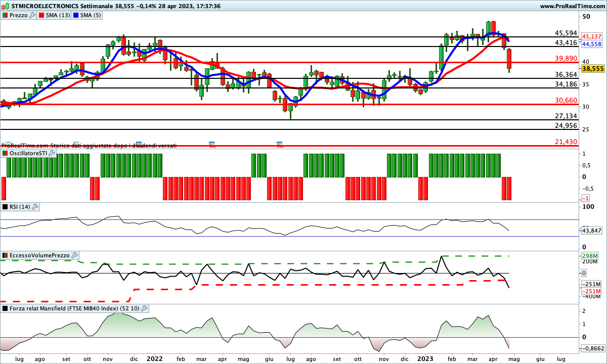Click the last red weekly candle
This screenshot has height=364, width=607.
point(509,59)
